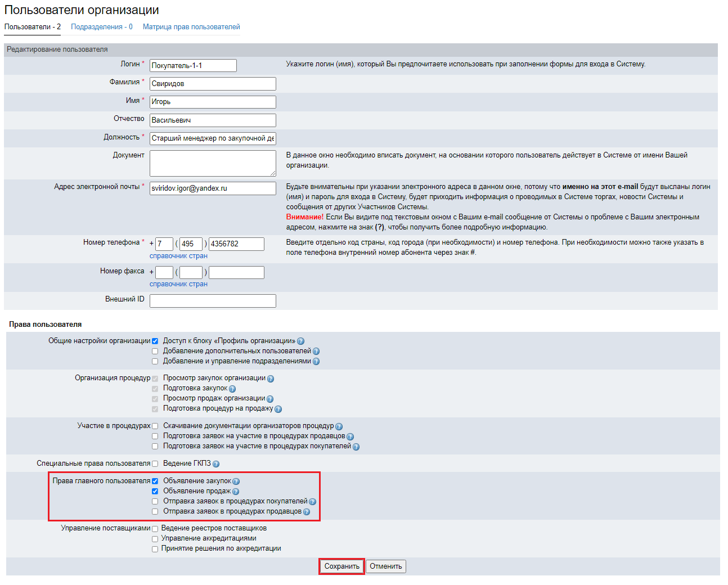This screenshot has height=585, width=728.
Task: Open Матрица прав пользователей tab
Action: pos(191,27)
